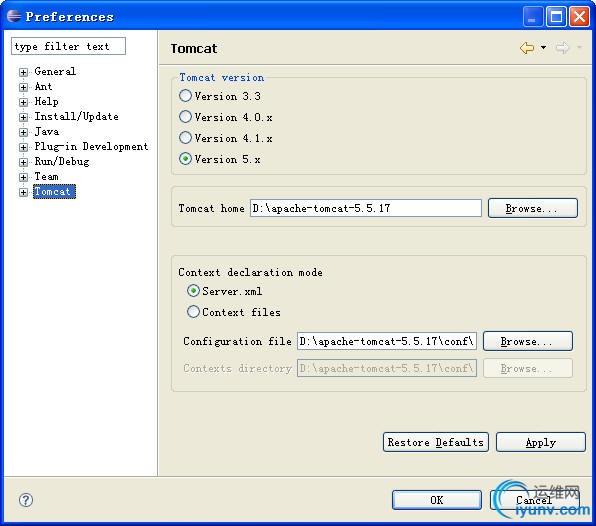Screen dimensions: 596x526
Task: Close the Preferences window
Action: click(x=580, y=17)
